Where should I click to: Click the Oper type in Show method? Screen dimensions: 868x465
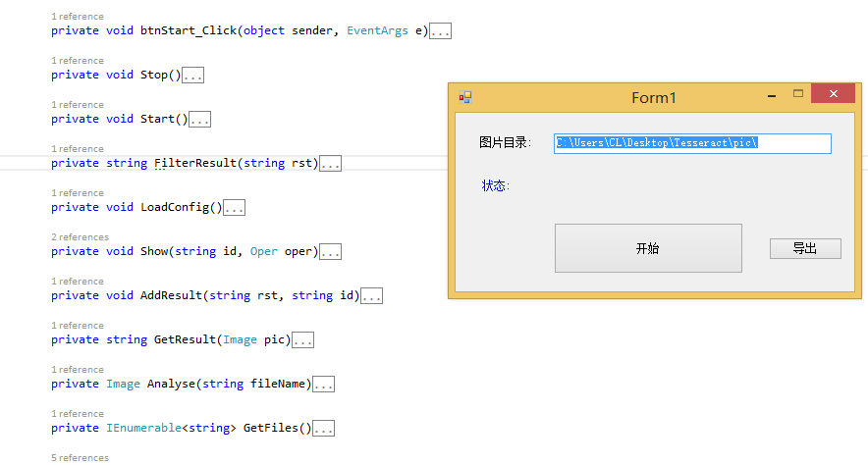263,251
